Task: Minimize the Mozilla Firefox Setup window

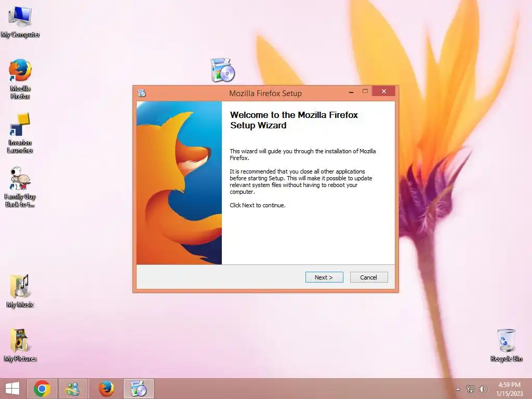Action: pos(351,91)
